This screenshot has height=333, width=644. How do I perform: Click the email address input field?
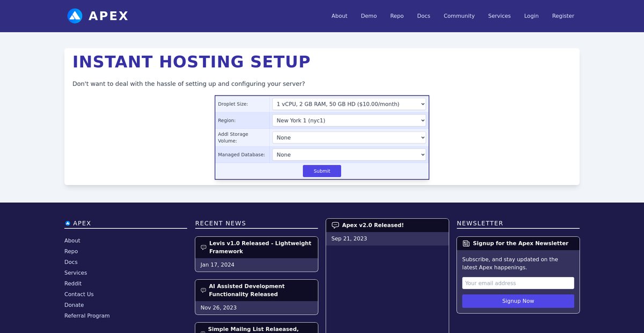pyautogui.click(x=518, y=283)
